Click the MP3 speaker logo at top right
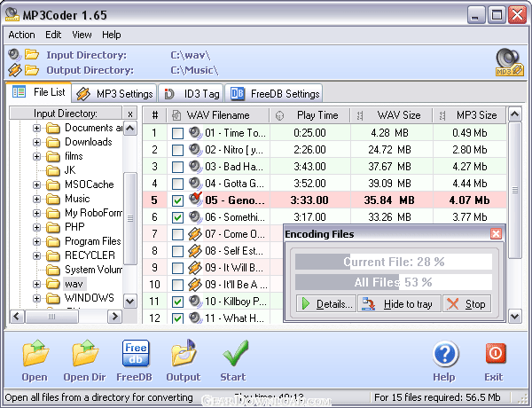The image size is (532, 408). (509, 62)
